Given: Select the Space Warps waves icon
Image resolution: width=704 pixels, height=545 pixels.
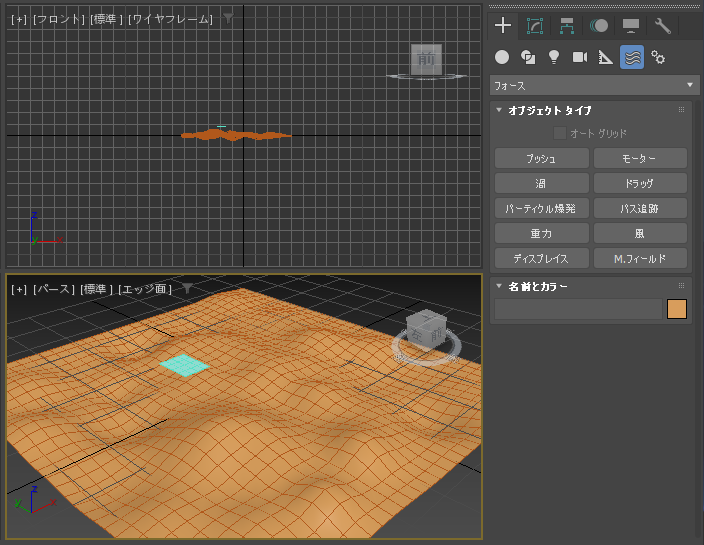Looking at the screenshot, I should click(x=632, y=57).
